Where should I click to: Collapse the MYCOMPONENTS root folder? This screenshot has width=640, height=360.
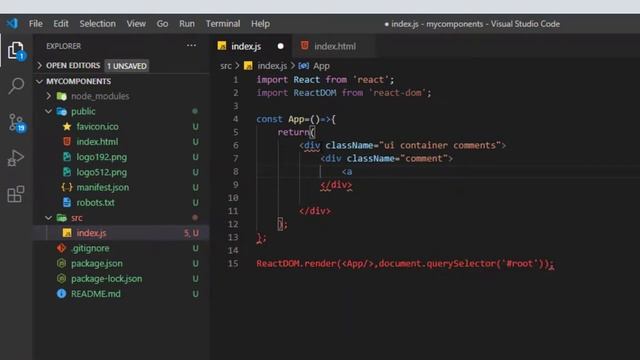point(40,81)
